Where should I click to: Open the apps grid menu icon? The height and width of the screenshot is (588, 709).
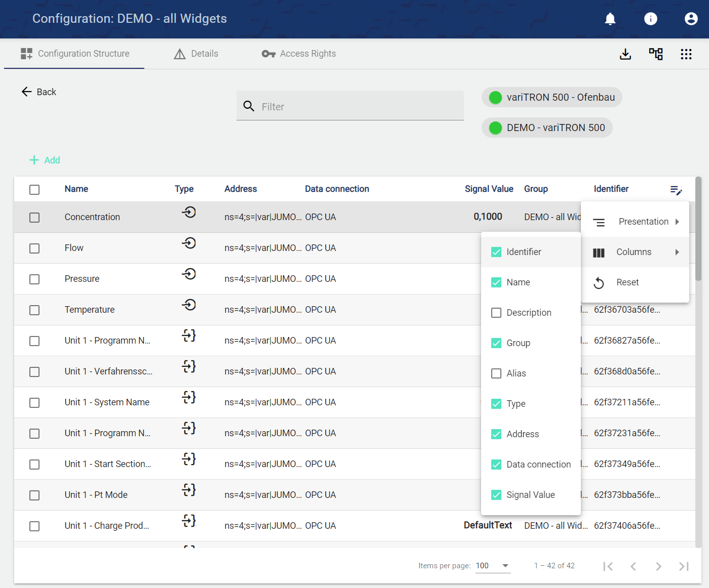(x=686, y=54)
